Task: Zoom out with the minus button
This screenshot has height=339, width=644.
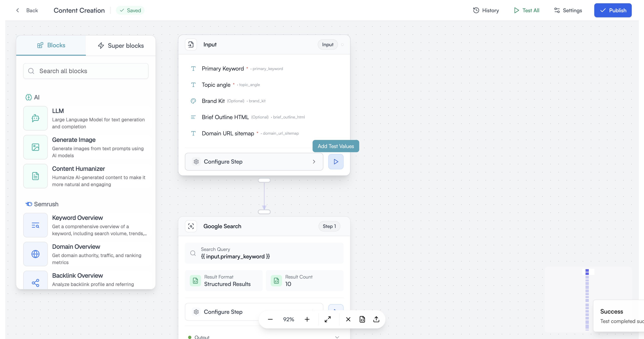Action: tap(270, 319)
